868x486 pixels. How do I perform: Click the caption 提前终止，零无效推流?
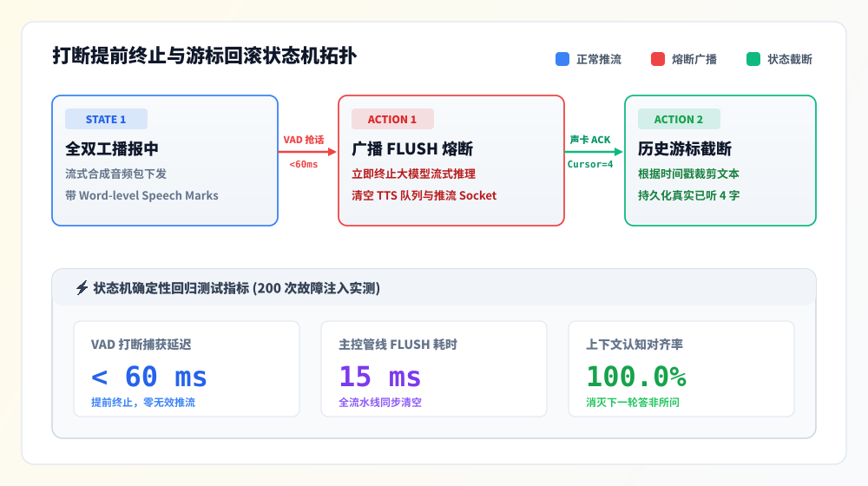(143, 403)
